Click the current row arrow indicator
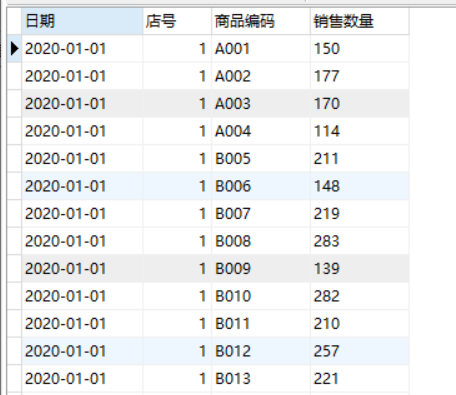This screenshot has width=456, height=395. [x=14, y=49]
